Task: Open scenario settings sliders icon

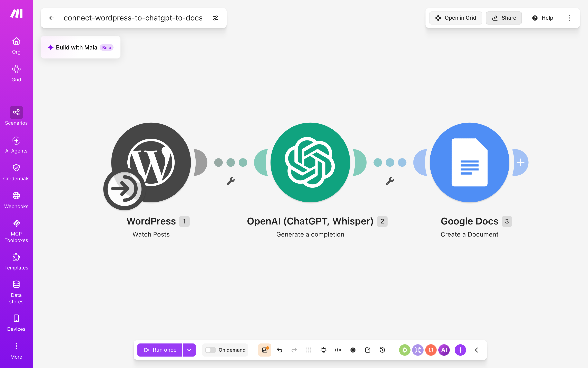Action: click(x=216, y=18)
